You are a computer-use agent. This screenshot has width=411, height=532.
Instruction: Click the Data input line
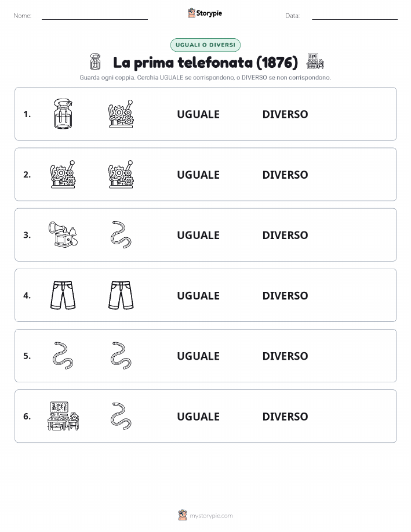pos(355,16)
